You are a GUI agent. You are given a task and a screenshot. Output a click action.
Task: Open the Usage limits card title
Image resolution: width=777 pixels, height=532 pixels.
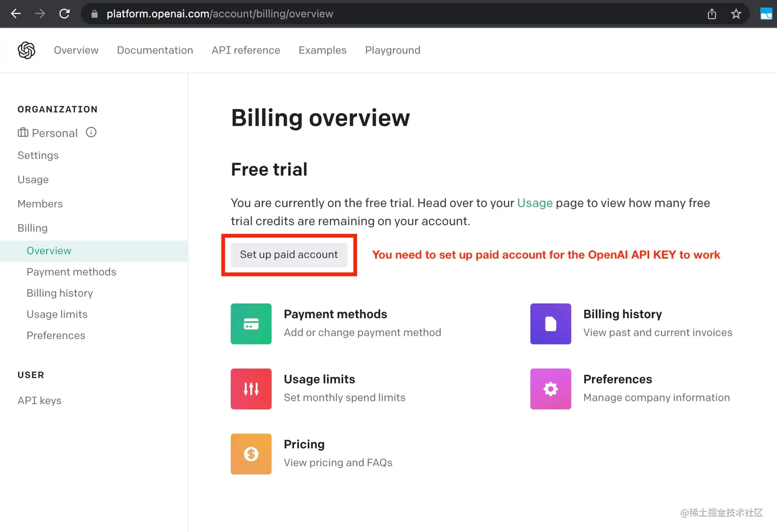pos(320,379)
